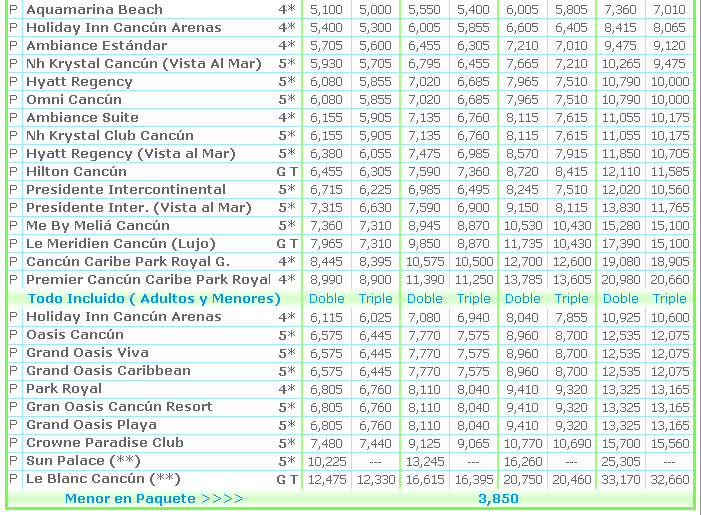The height and width of the screenshot is (515, 701).
Task: Select the 7,480 price for Crowne Paradise Club
Action: coord(326,443)
